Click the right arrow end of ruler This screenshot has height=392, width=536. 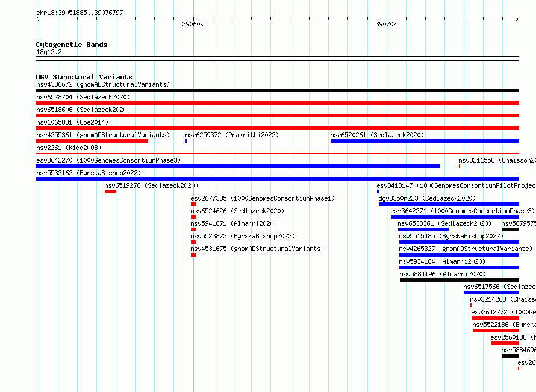coord(517,19)
